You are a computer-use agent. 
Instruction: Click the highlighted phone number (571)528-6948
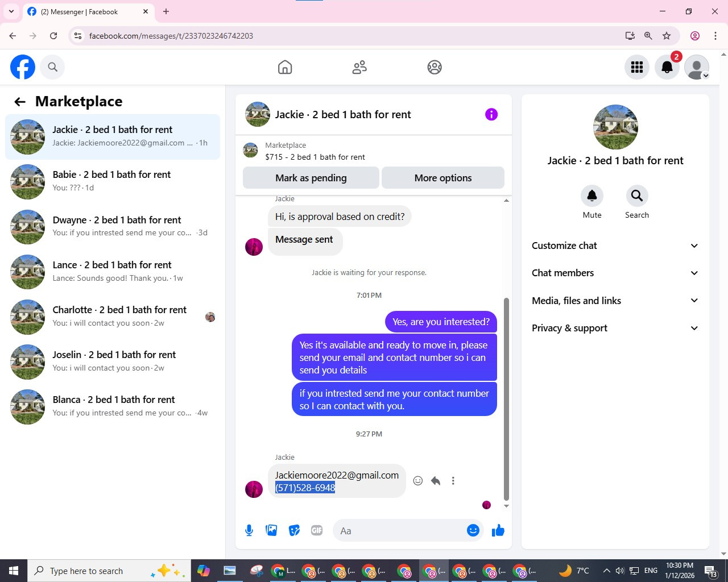(x=305, y=488)
